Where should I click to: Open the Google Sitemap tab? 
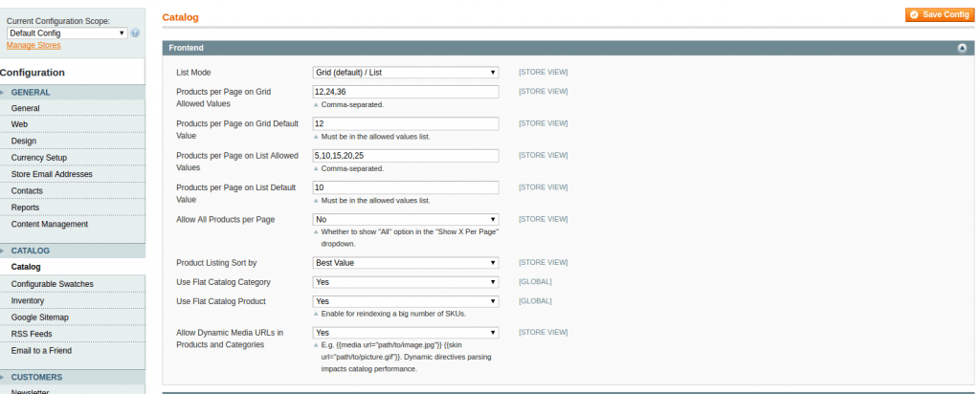pos(73,317)
